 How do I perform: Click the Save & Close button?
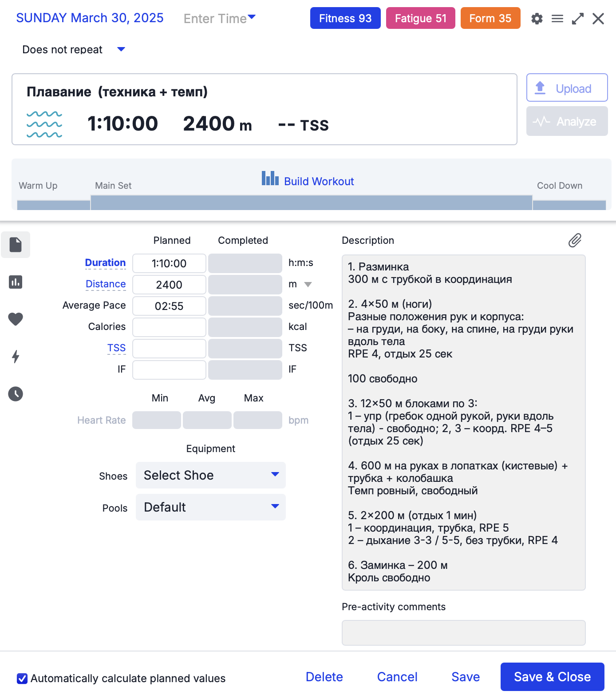552,677
